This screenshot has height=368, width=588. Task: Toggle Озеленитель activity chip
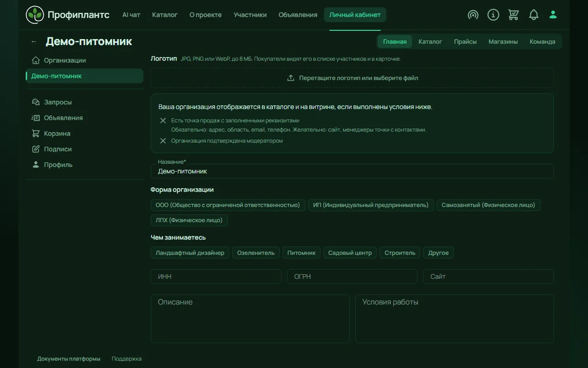(256, 253)
